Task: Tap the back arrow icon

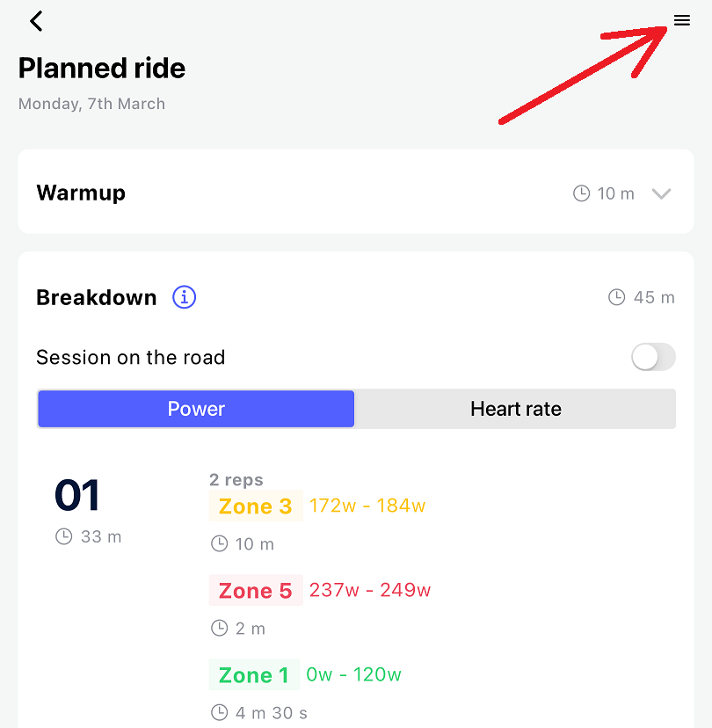Action: click(36, 21)
